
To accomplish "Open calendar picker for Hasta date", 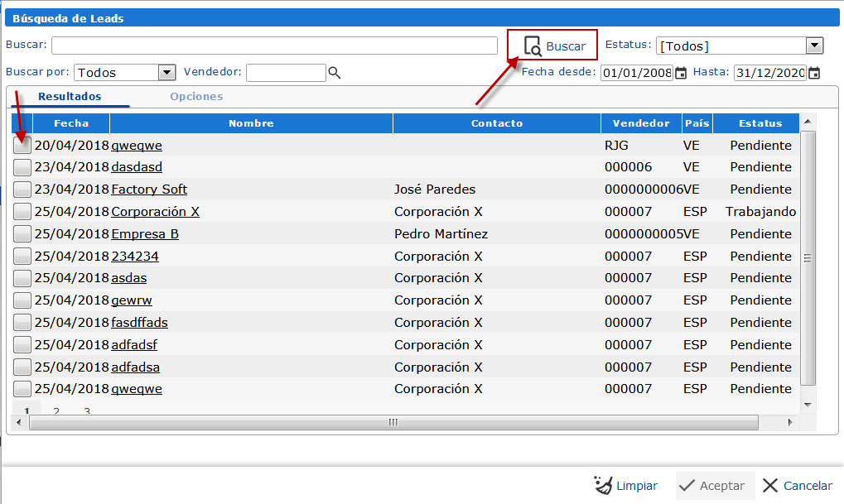I will [814, 73].
